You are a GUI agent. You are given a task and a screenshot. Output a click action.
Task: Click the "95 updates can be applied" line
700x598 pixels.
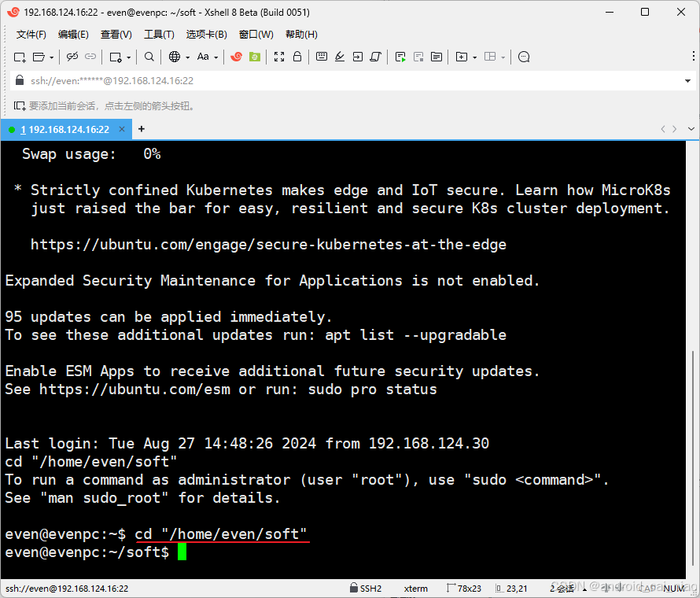pyautogui.click(x=168, y=317)
